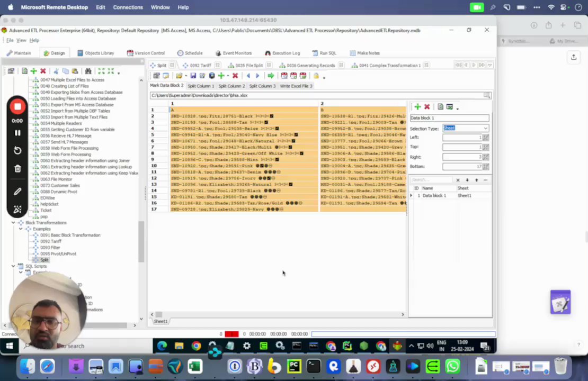Open the File menu
The image size is (588, 381).
[x=10, y=40]
